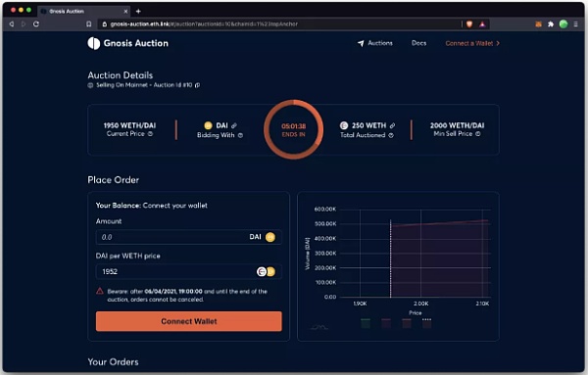This screenshot has width=588, height=375.
Task: Open the 250 WETH token link icon
Action: coord(392,125)
